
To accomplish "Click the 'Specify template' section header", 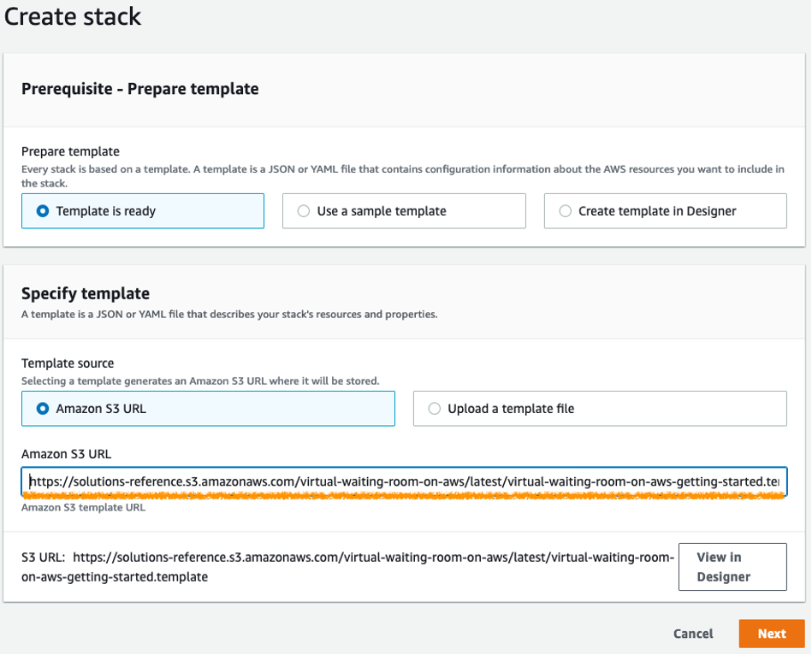I will tap(86, 294).
